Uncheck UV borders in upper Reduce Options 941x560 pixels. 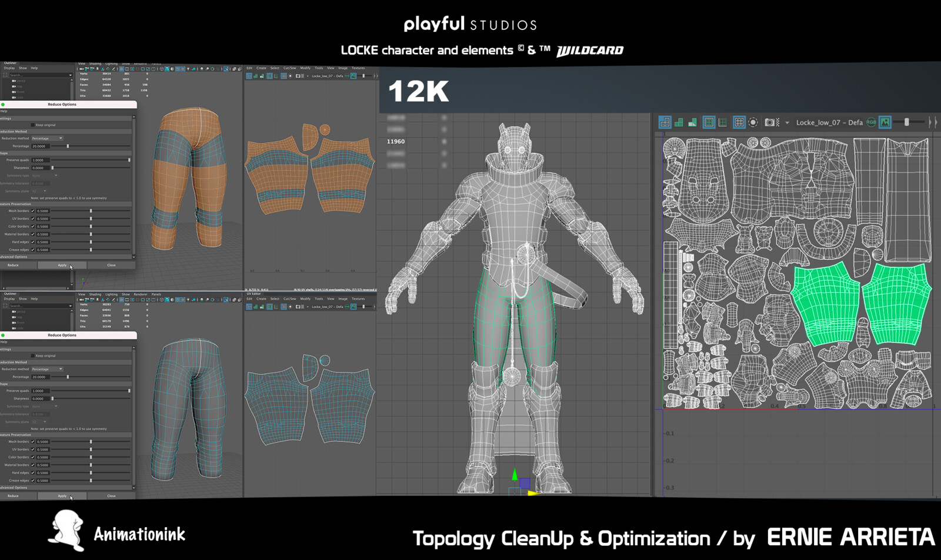coord(32,219)
